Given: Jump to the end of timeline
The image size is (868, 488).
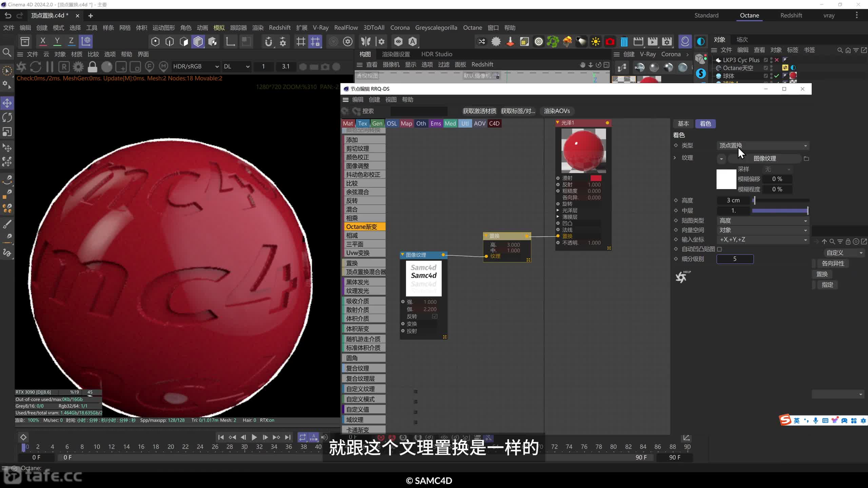Looking at the screenshot, I should click(288, 437).
